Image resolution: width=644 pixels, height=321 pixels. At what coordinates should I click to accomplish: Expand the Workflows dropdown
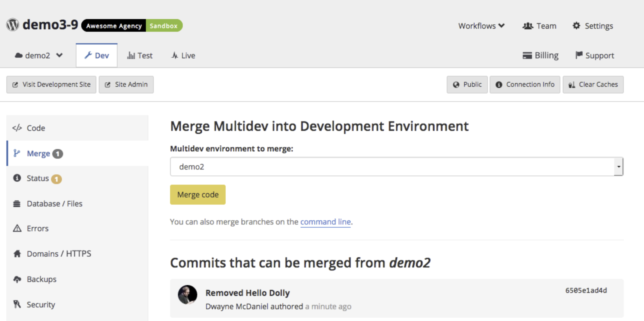coord(481,26)
